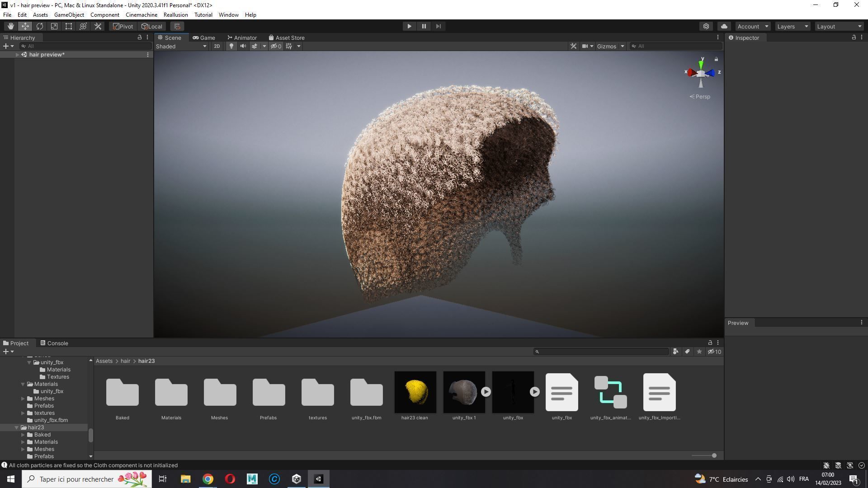Open Chrome from the Windows taskbar
This screenshot has width=868, height=488.
tap(208, 479)
